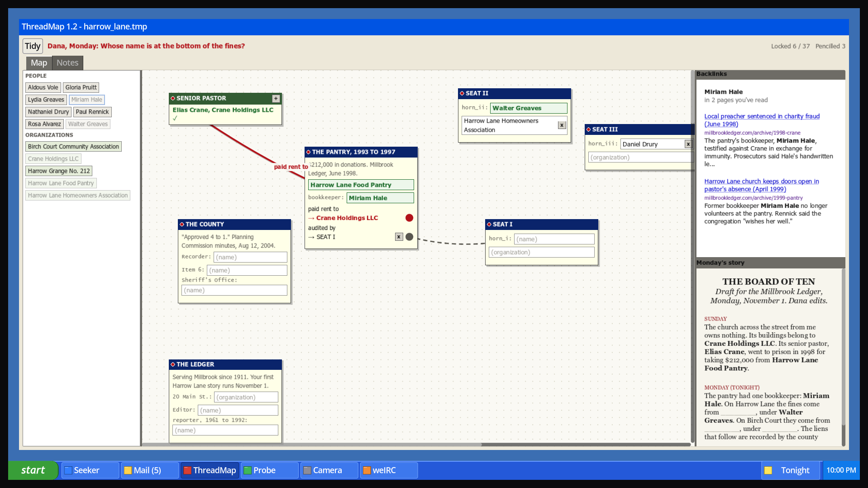This screenshot has height=488, width=868.
Task: Click The County Recorder name field
Action: [x=250, y=257]
